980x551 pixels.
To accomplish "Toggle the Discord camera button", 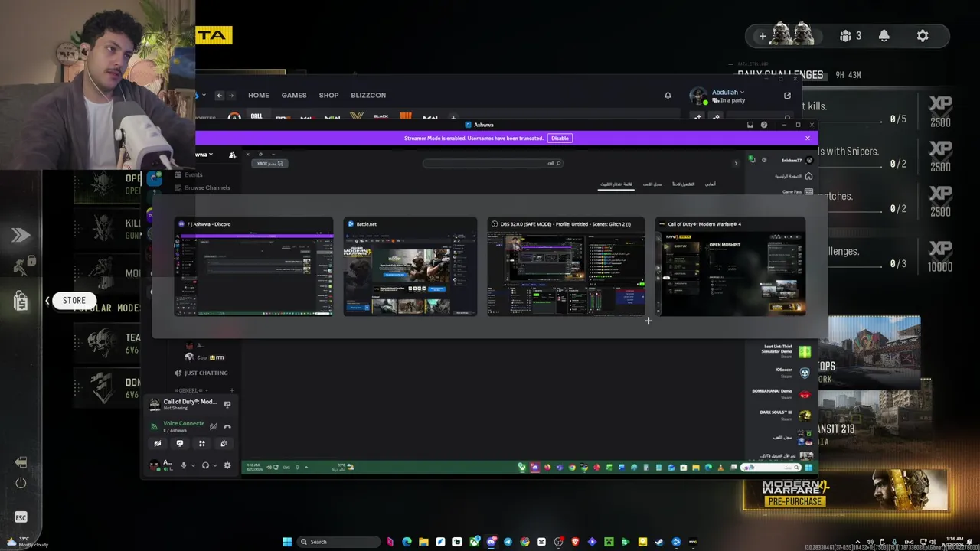I will [x=158, y=444].
